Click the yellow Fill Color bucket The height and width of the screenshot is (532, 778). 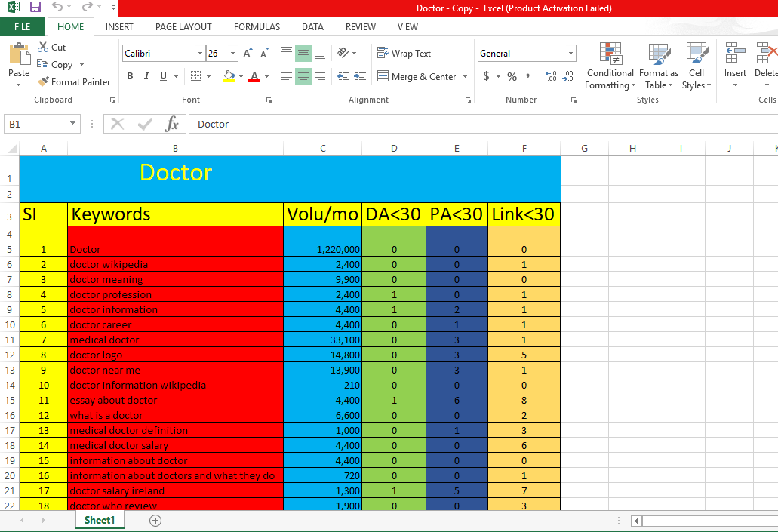tap(229, 76)
